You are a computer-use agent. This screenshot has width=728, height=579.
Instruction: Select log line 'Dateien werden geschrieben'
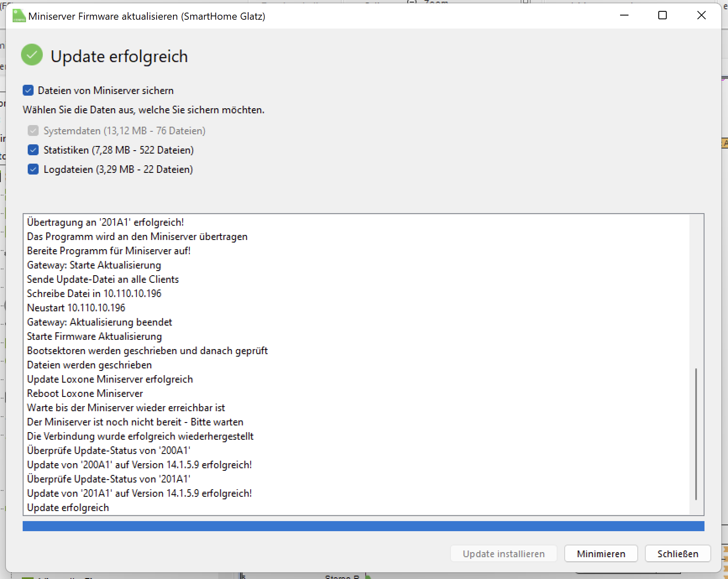[x=89, y=365]
